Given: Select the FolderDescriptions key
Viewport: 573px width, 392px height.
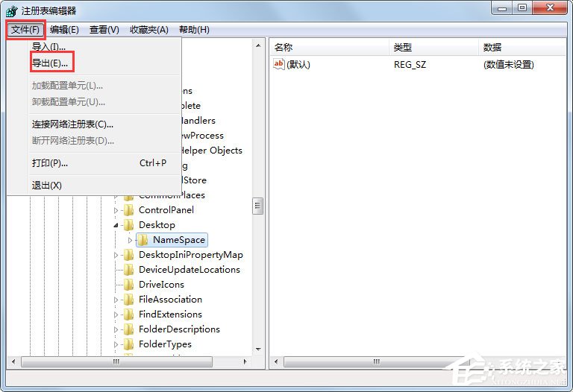Looking at the screenshot, I should (179, 329).
